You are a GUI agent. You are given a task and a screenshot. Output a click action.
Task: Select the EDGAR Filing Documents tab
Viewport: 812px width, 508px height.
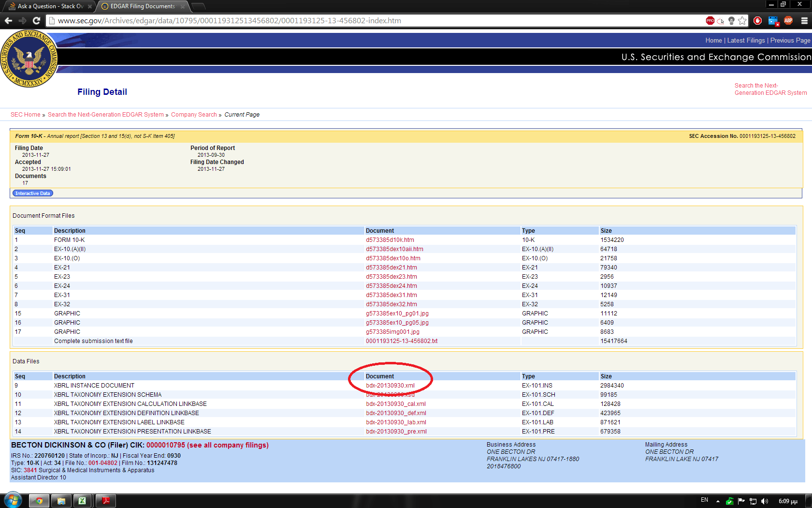coord(143,6)
